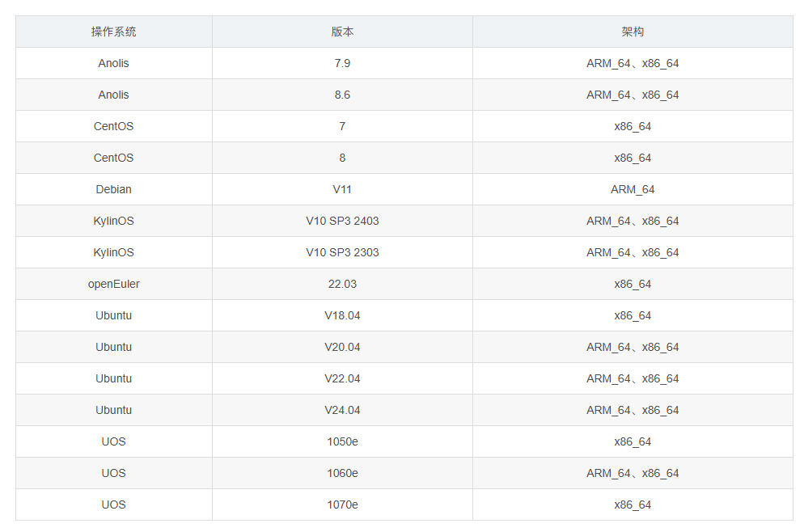
Task: Click the 1070e version cell
Action: pyautogui.click(x=342, y=505)
